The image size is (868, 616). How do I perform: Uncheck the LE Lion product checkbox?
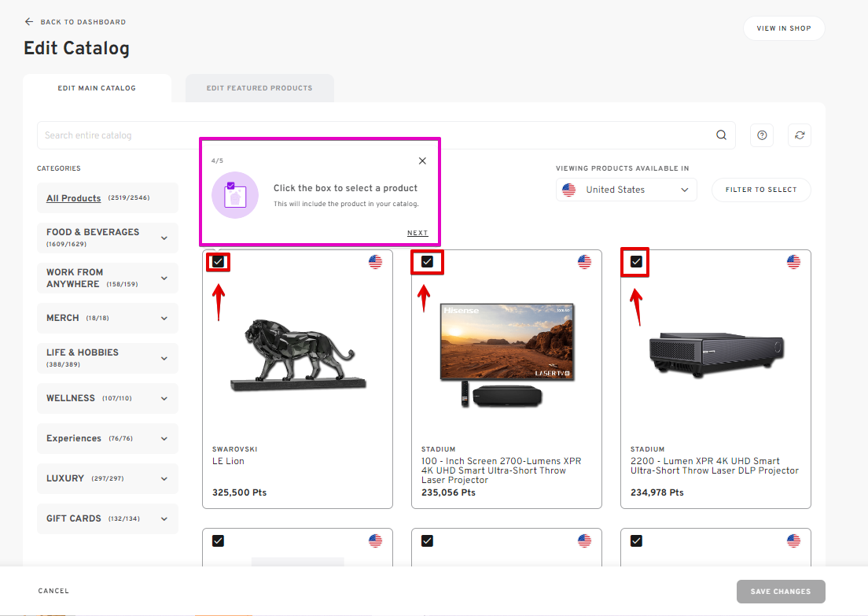[218, 261]
